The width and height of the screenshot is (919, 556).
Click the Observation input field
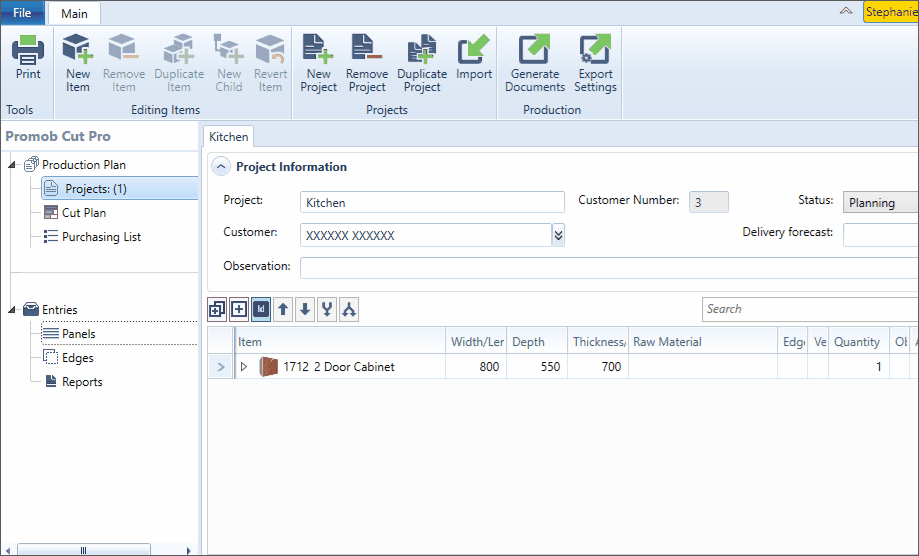coord(609,268)
